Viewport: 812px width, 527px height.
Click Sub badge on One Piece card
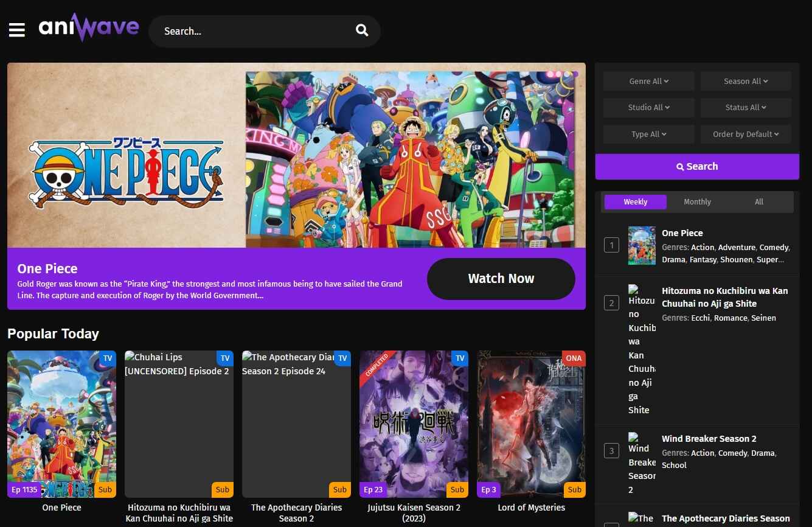tap(105, 489)
